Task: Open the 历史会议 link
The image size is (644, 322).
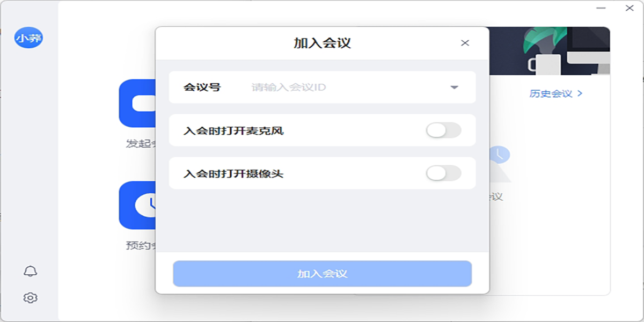Action: 551,93
